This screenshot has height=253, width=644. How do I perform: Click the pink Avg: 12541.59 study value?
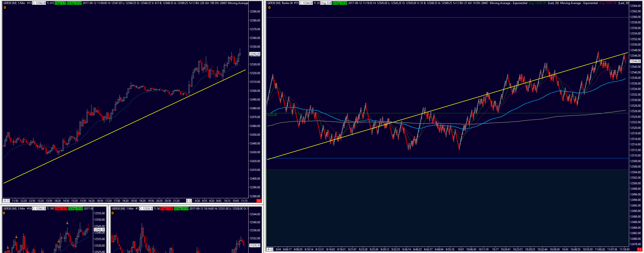608,3
